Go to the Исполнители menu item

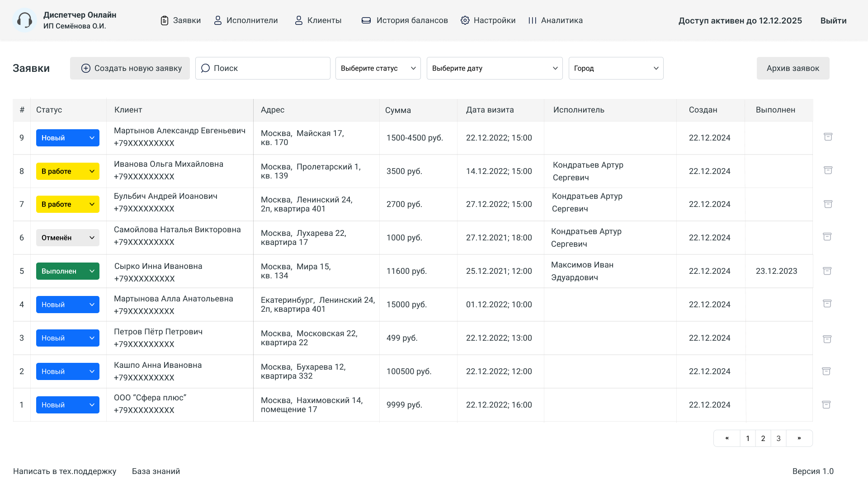pos(246,20)
